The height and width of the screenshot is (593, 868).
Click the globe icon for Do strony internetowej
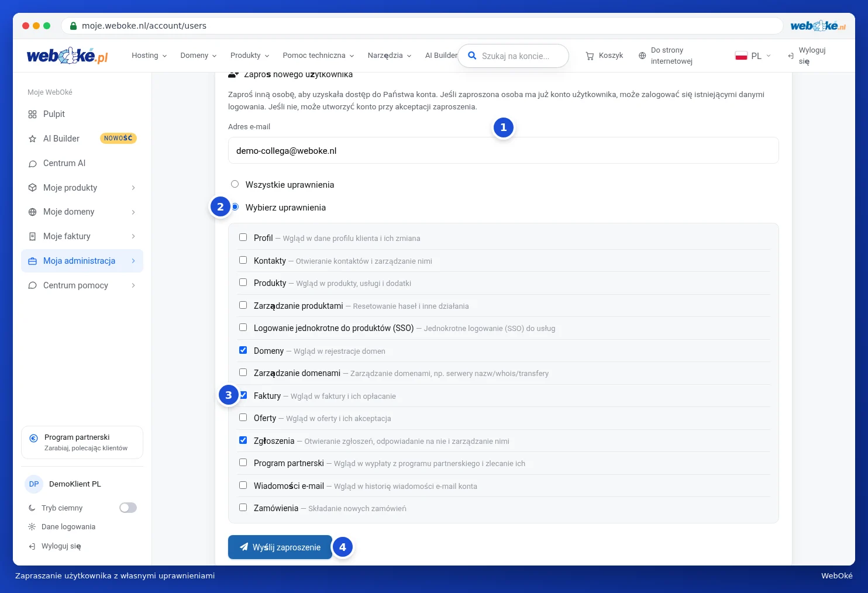(642, 56)
